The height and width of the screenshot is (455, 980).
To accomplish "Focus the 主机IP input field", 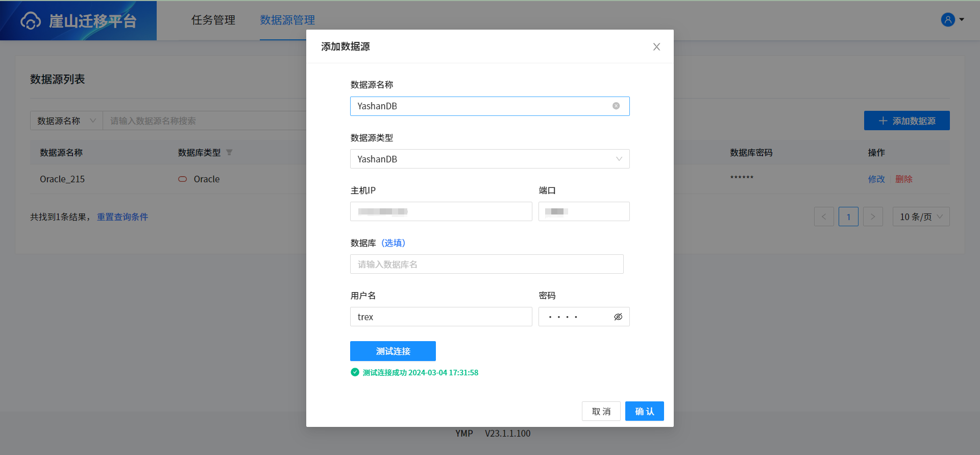I will (441, 211).
